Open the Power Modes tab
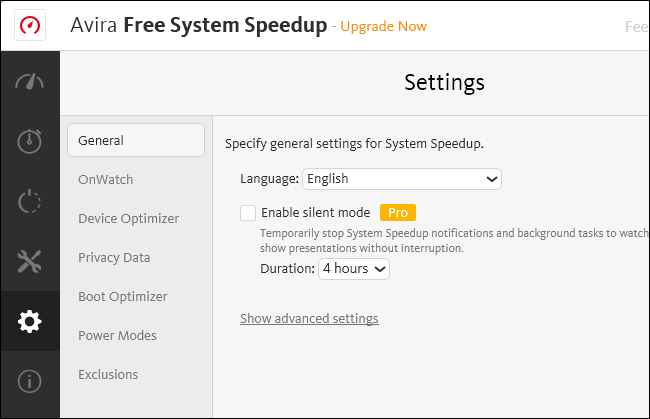The width and height of the screenshot is (650, 419). (x=118, y=335)
